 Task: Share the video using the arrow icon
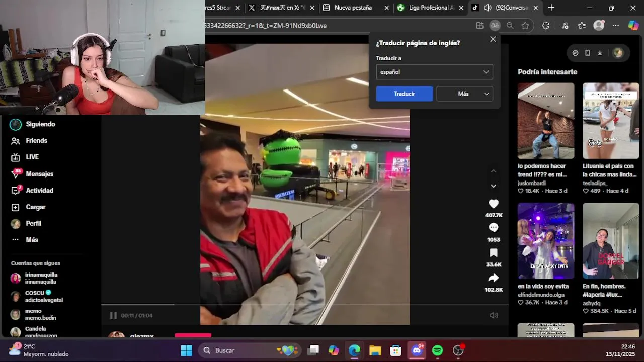[x=494, y=278]
